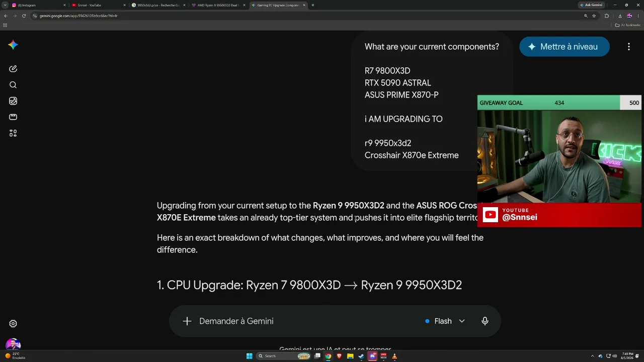
Task: Open Brave browser from the taskbar
Action: coord(339,356)
